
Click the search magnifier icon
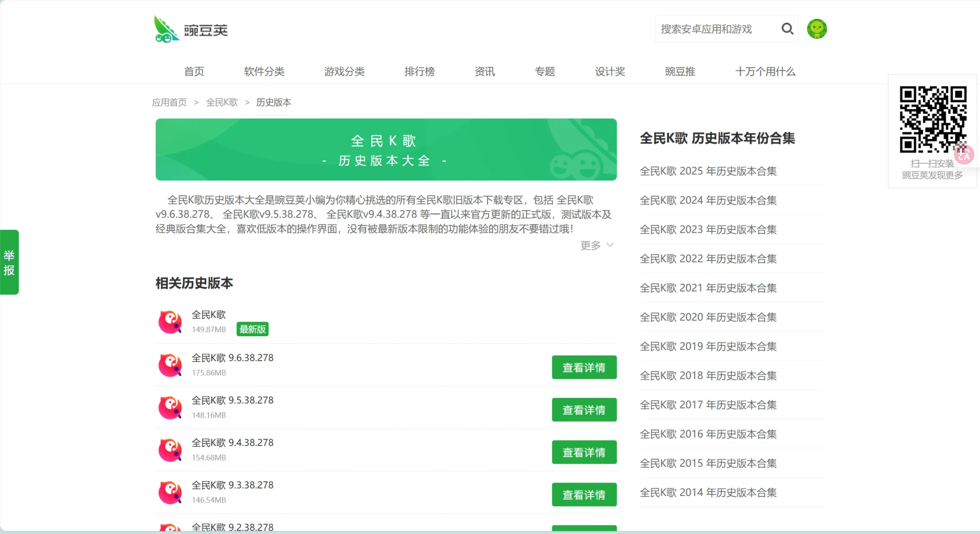click(787, 29)
